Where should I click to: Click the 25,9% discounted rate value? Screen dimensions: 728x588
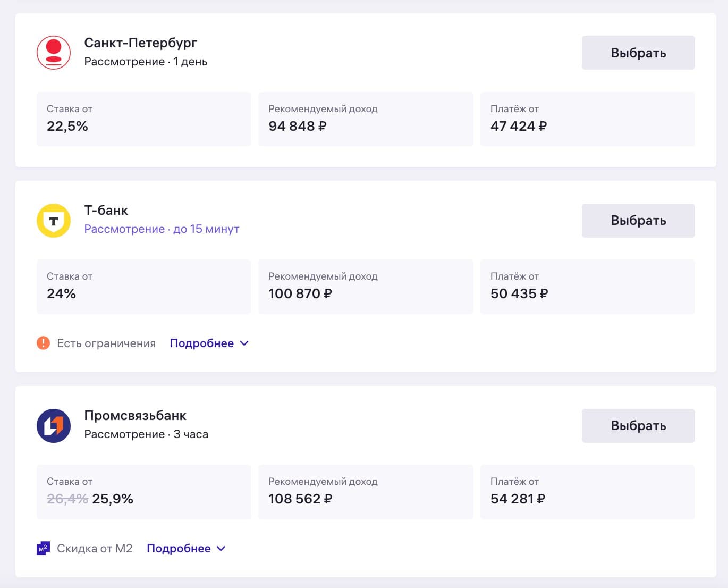coord(113,499)
